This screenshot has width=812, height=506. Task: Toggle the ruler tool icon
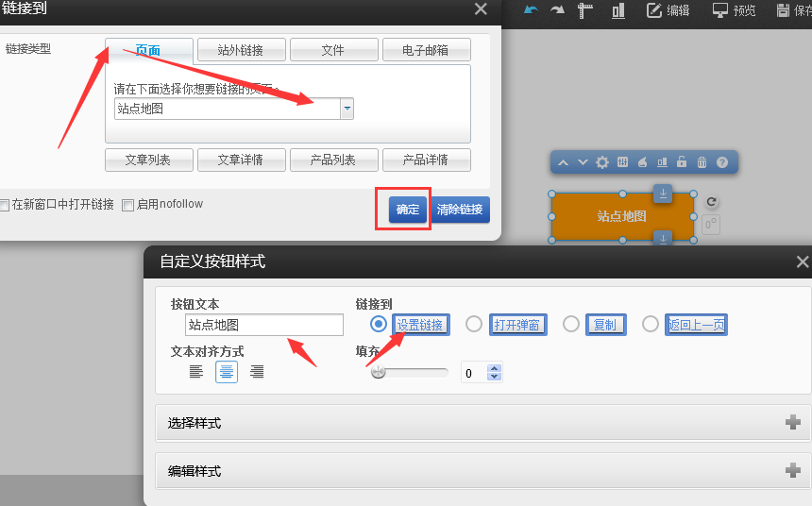[x=584, y=10]
